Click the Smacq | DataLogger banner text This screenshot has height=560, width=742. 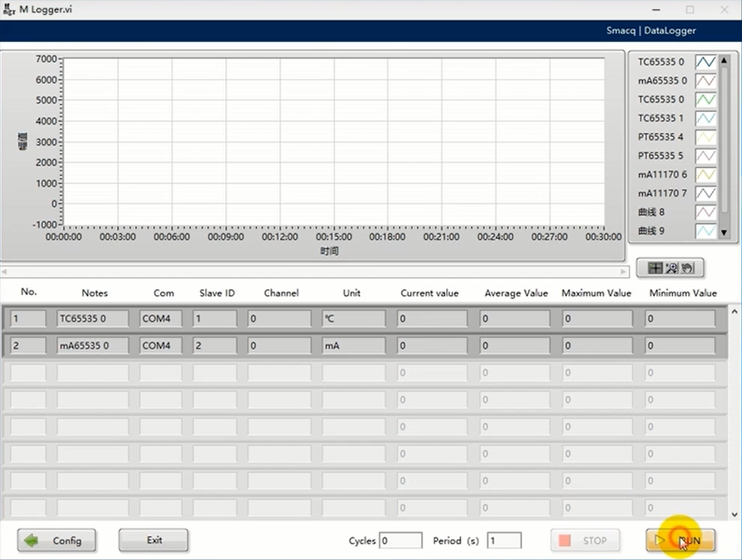click(651, 31)
